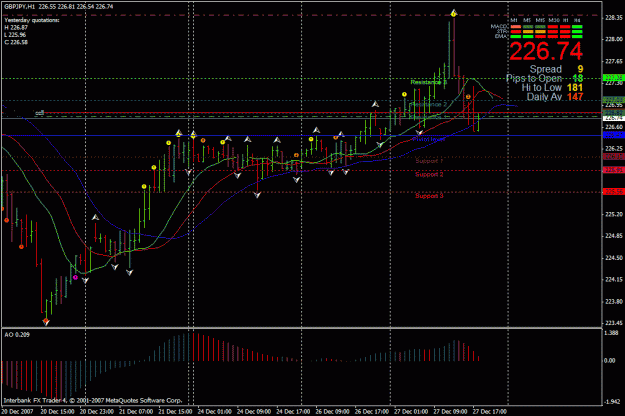Click the Spread value 9

tap(580, 69)
